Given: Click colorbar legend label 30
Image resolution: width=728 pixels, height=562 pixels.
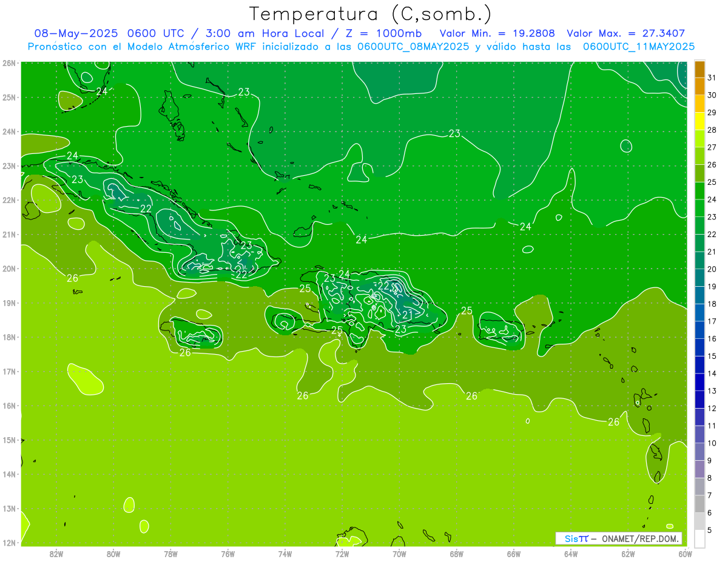Looking at the screenshot, I should tap(712, 95).
